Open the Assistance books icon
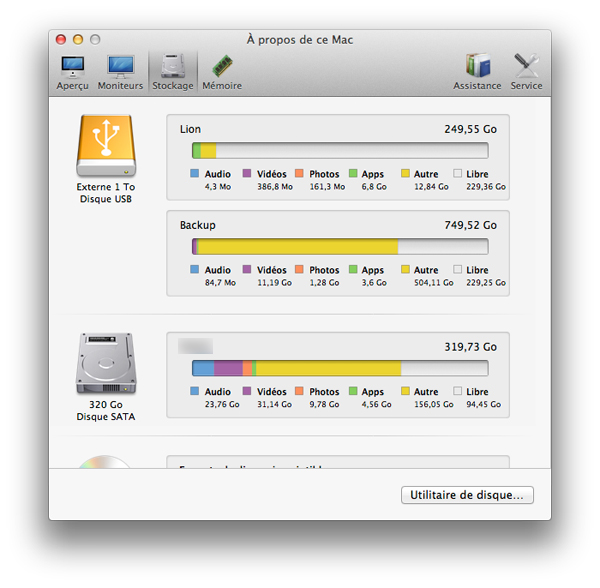The height and width of the screenshot is (588, 600). pos(478,65)
